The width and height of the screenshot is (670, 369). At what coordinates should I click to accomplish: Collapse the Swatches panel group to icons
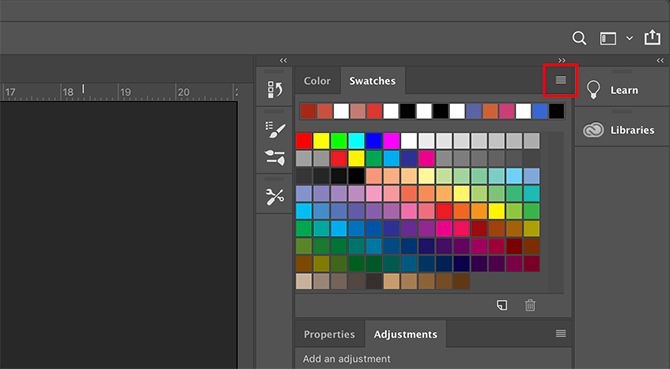click(x=561, y=61)
